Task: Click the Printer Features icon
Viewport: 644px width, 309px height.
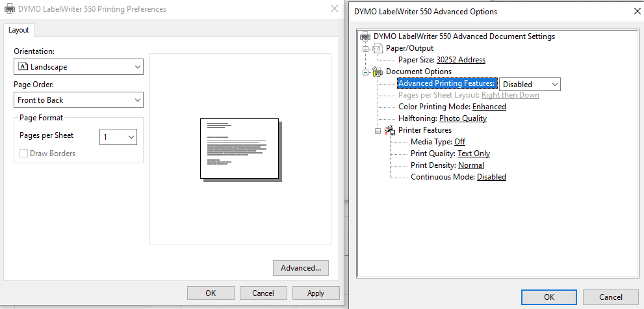Action: pos(390,130)
